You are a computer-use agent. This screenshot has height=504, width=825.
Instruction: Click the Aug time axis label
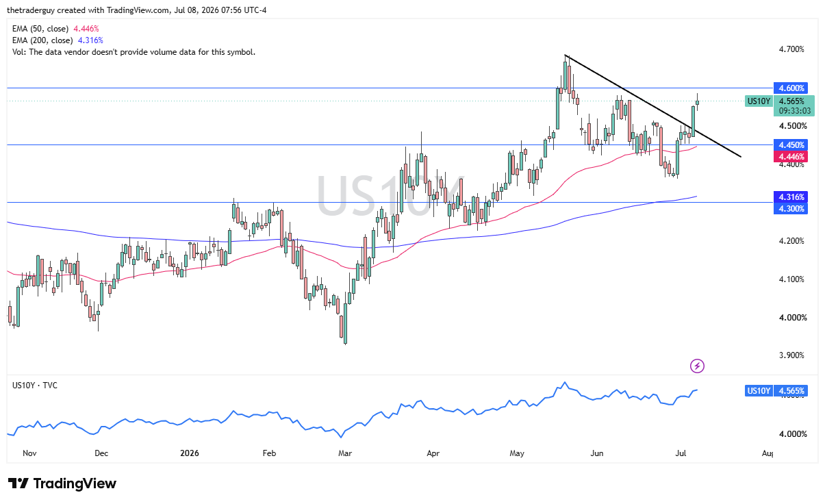click(x=767, y=453)
